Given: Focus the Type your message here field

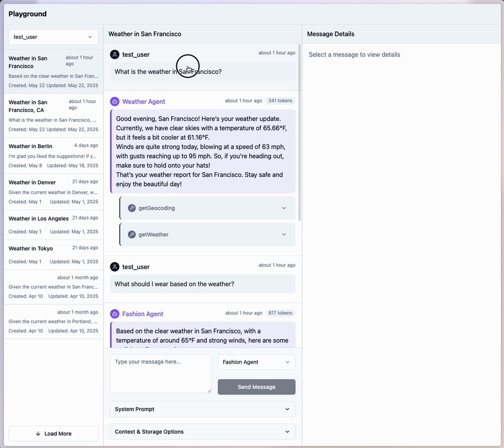Looking at the screenshot, I should click(161, 374).
